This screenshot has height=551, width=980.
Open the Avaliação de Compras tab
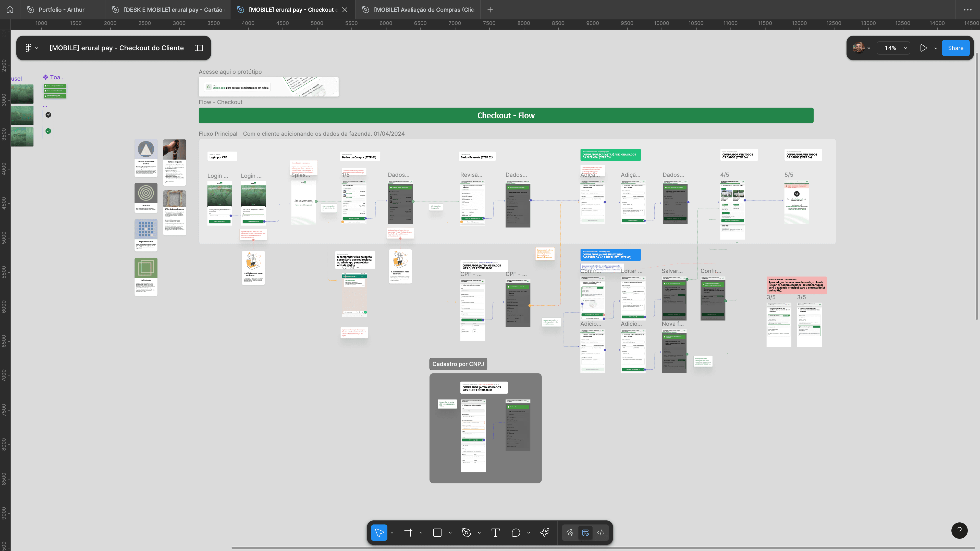423,9
